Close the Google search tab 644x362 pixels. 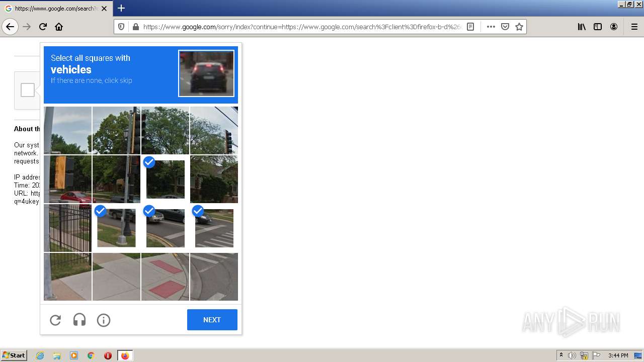pos(104,9)
